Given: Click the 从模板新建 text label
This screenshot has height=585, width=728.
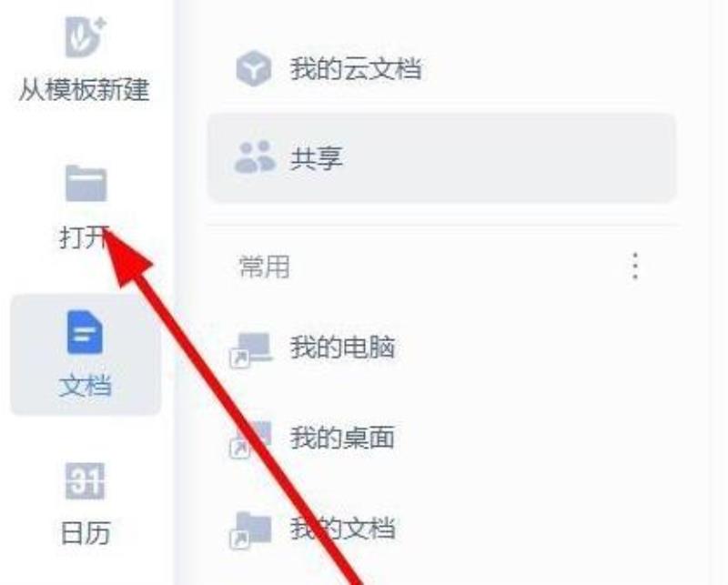Looking at the screenshot, I should point(84,89).
